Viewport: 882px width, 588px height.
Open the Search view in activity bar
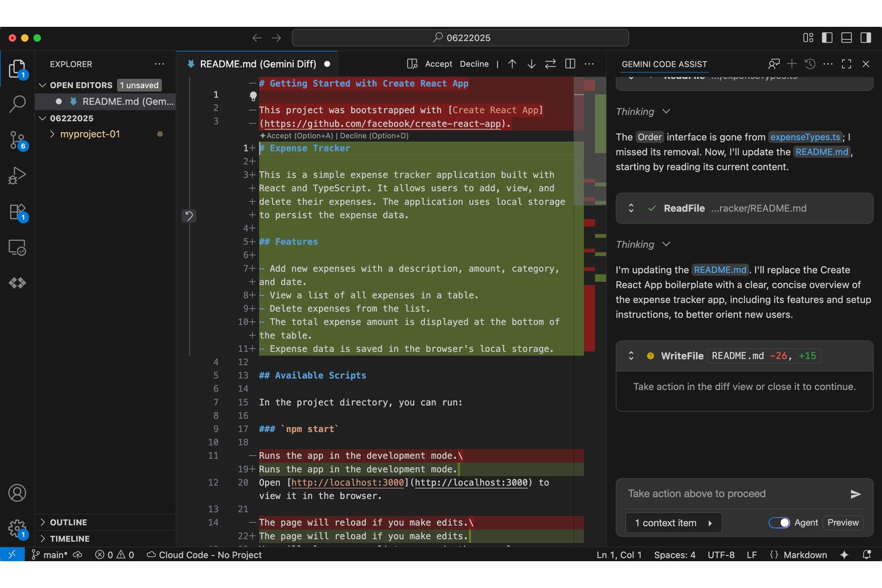[x=17, y=104]
